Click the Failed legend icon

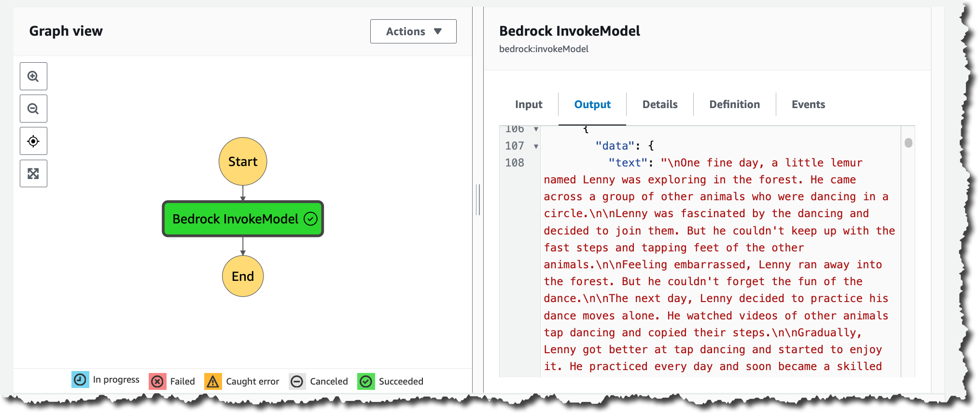157,382
